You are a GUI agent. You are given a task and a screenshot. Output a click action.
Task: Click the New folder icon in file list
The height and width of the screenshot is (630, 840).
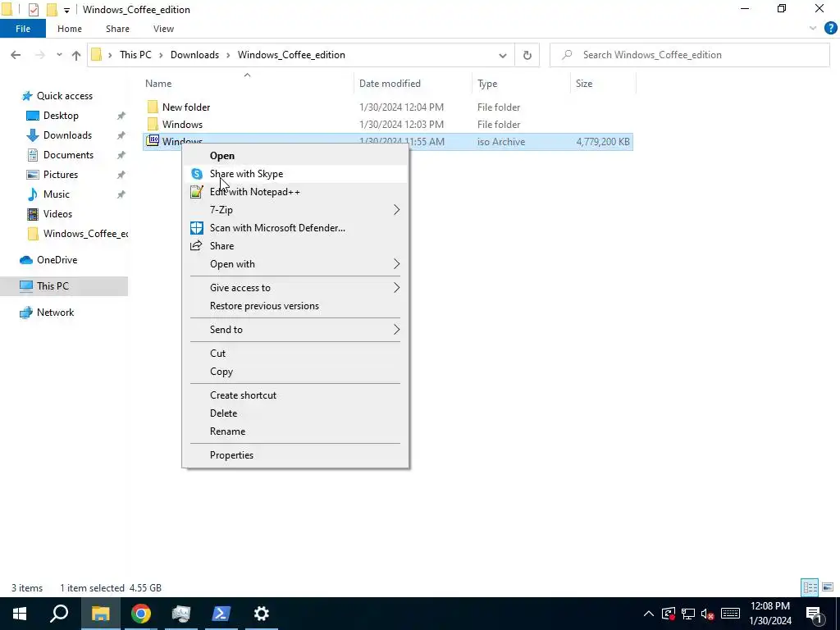tap(153, 107)
